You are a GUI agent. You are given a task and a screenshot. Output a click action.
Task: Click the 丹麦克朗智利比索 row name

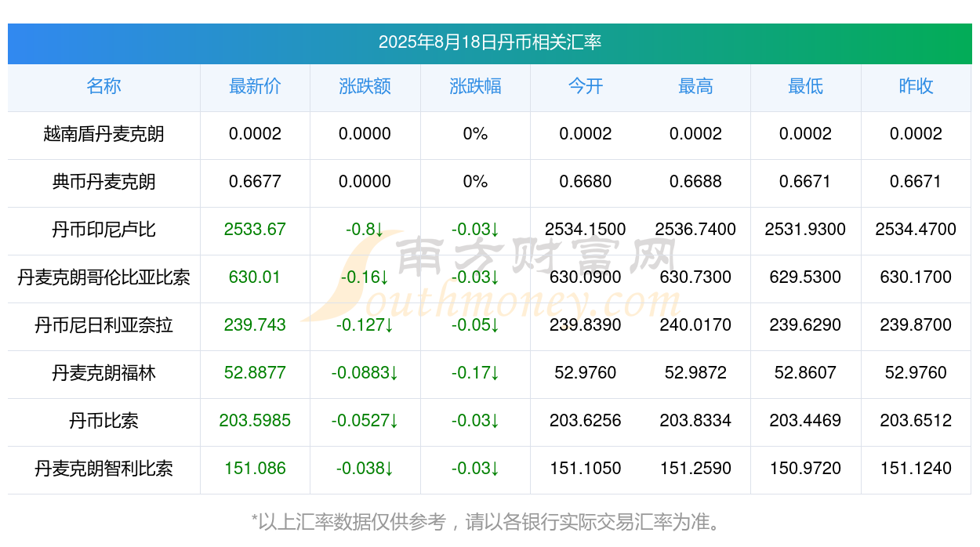tap(103, 469)
